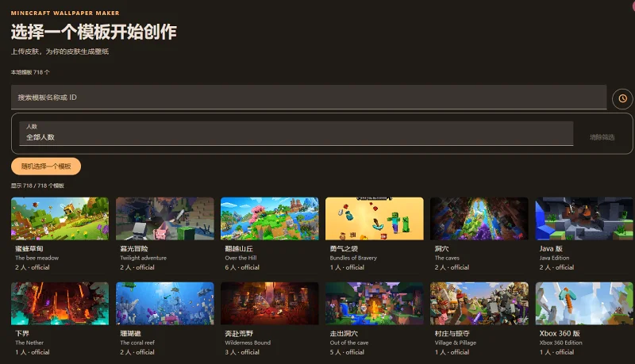
Task: Click the 珊瑚礁 title text
Action: 130,333
